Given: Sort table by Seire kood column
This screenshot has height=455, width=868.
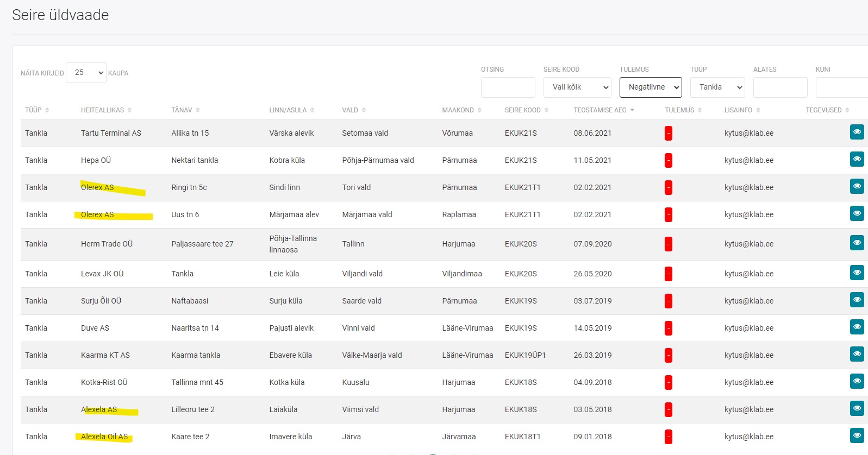Looking at the screenshot, I should (526, 110).
